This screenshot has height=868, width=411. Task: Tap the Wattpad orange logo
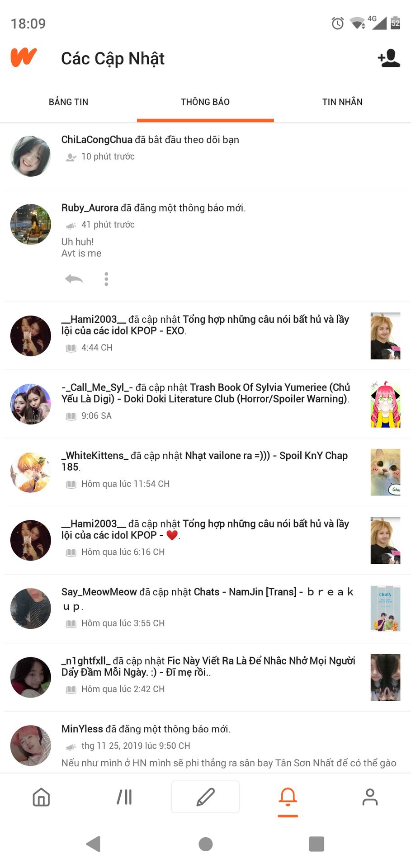click(24, 57)
